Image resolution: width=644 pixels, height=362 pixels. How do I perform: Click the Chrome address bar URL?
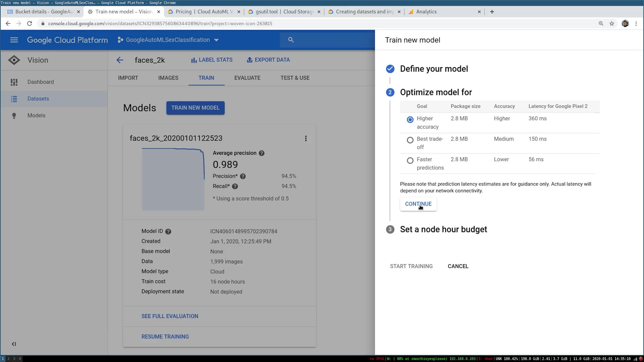click(160, 23)
